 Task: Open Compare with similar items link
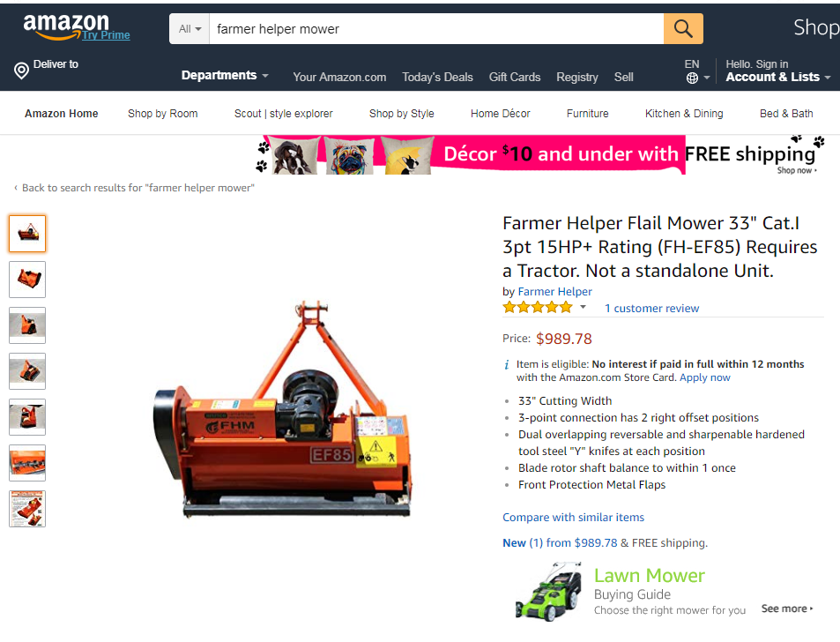click(573, 517)
